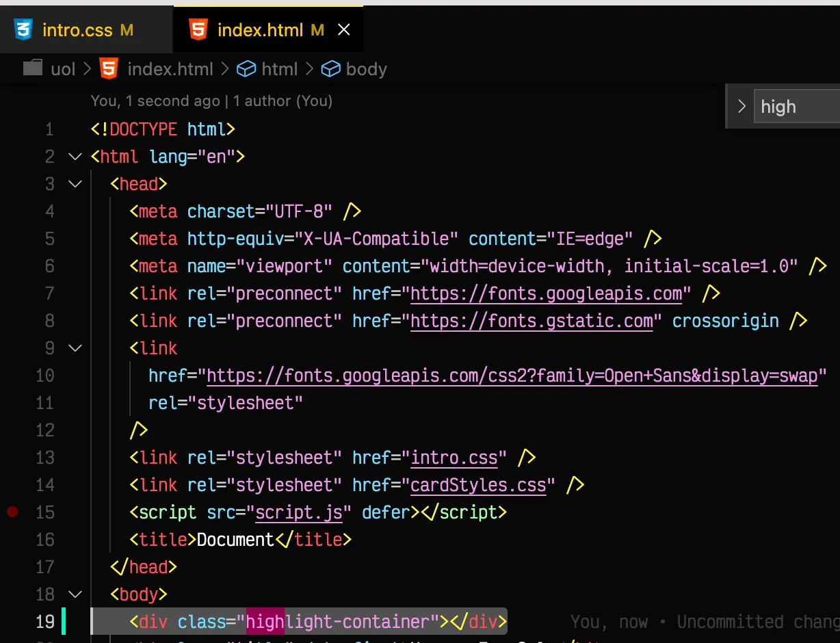The width and height of the screenshot is (840, 643).
Task: Click the CSS file icon on intro.css tab
Action: click(23, 30)
